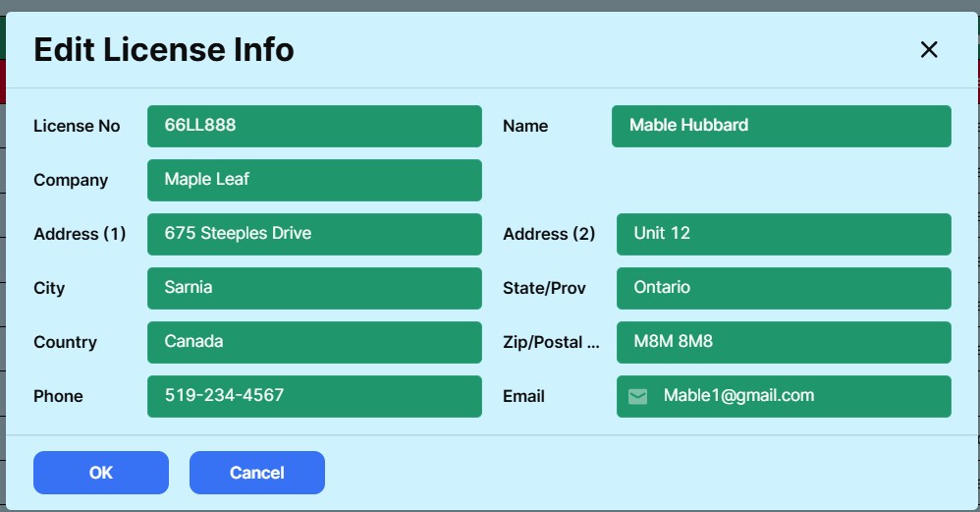Image resolution: width=980 pixels, height=512 pixels.
Task: Select the Name field Mable Hubbard
Action: pos(782,127)
